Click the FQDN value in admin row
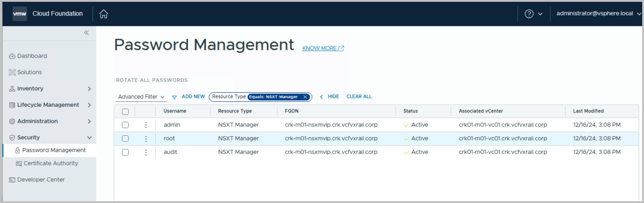The width and height of the screenshot is (644, 203). (x=331, y=125)
